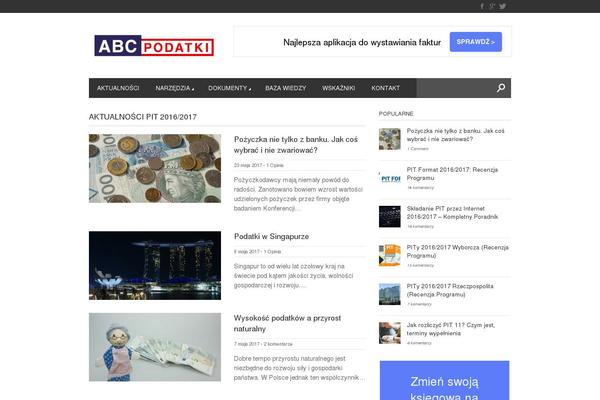Open thumbnail beside PITy 2016/2017 Wyborcza
600x400 pixels.
389,254
